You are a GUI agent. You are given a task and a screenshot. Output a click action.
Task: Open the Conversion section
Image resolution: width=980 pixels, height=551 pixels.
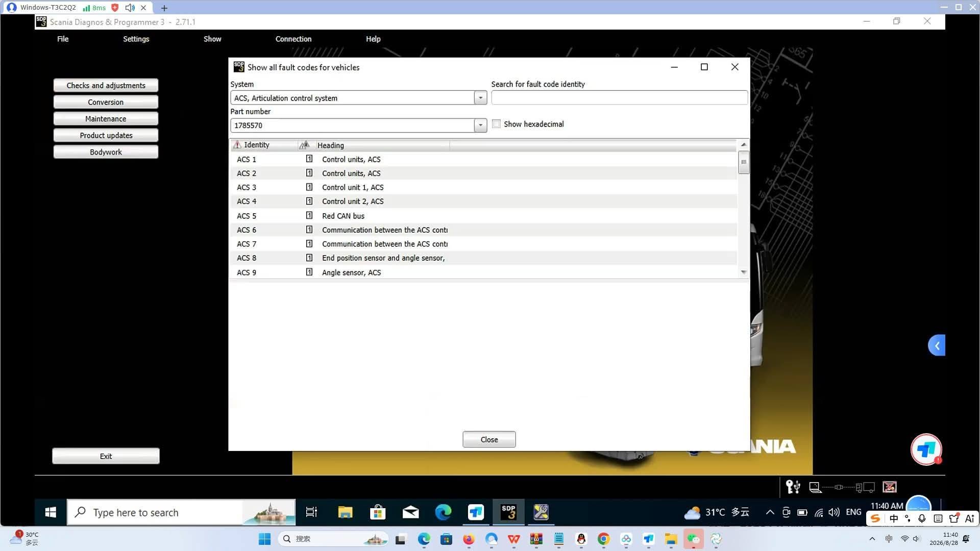tap(106, 102)
